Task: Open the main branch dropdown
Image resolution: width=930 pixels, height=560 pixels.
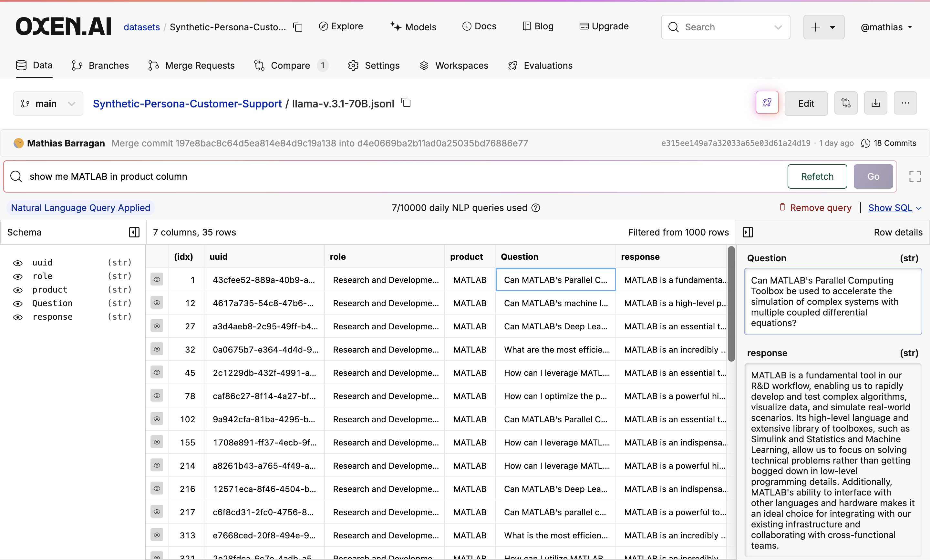Action: tap(48, 103)
